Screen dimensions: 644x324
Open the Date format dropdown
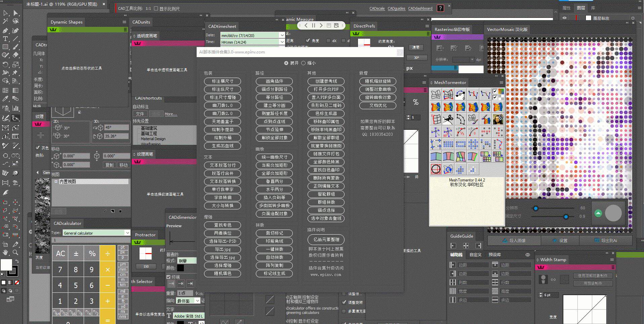pos(282,35)
